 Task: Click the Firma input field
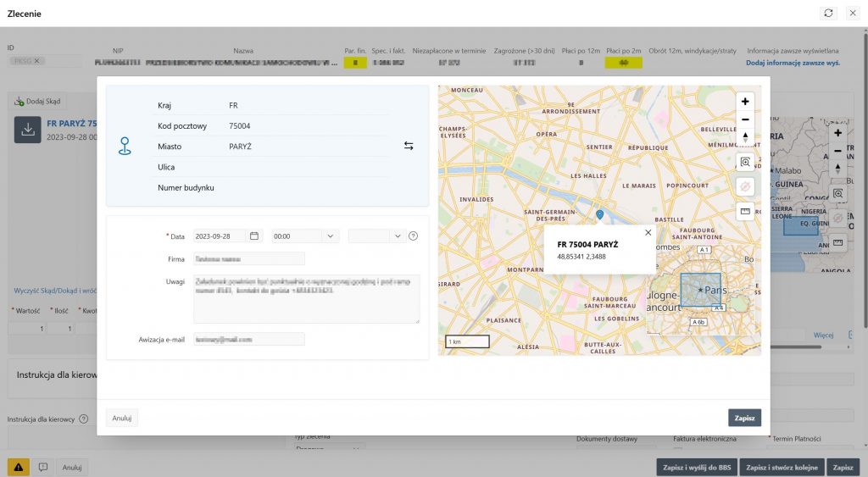(248, 258)
